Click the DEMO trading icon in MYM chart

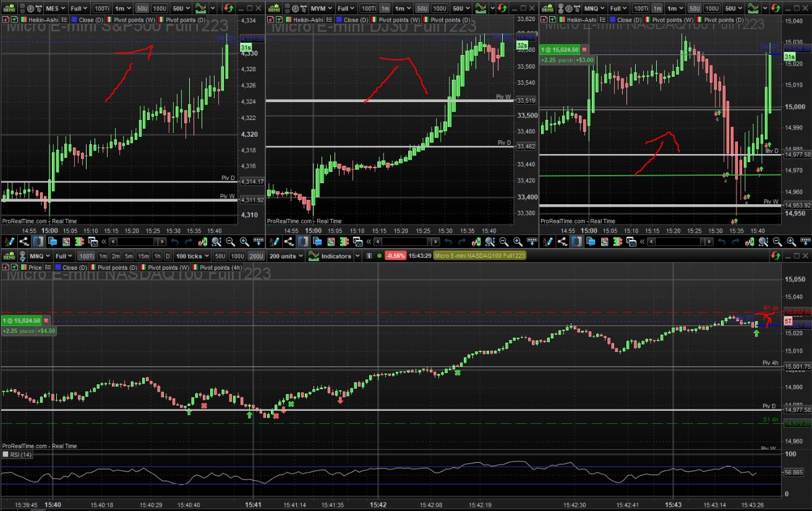point(275,9)
